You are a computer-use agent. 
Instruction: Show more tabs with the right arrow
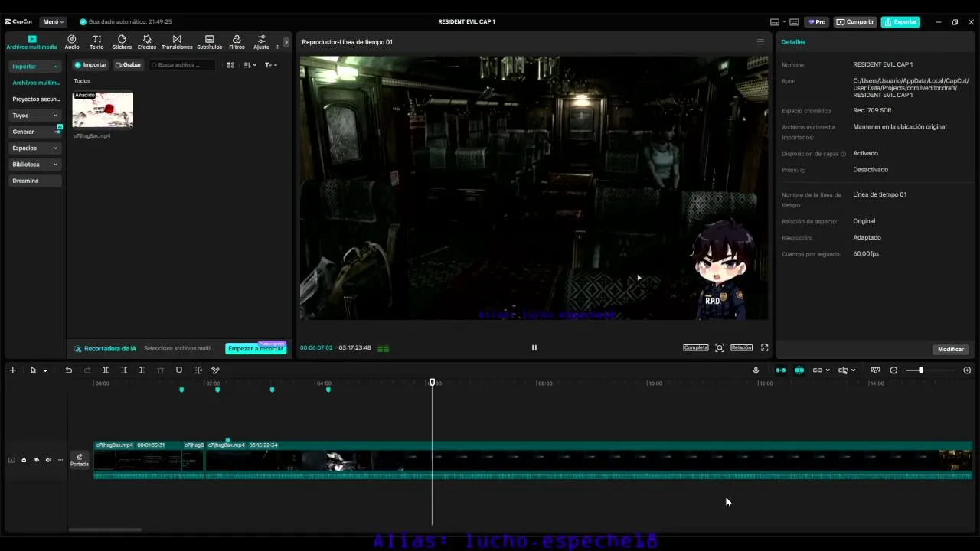tap(286, 42)
